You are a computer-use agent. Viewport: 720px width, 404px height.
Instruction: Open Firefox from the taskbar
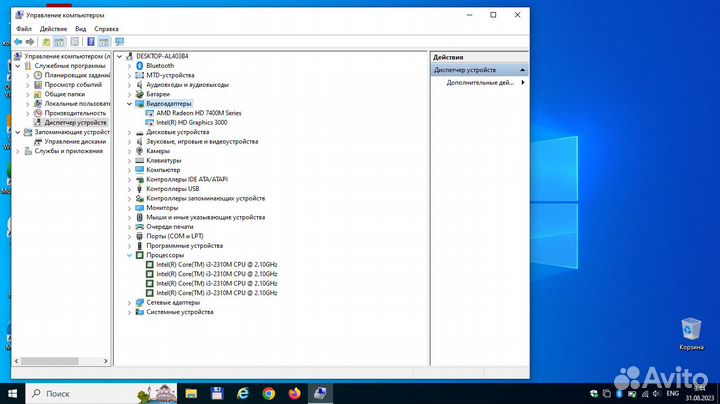click(x=294, y=393)
